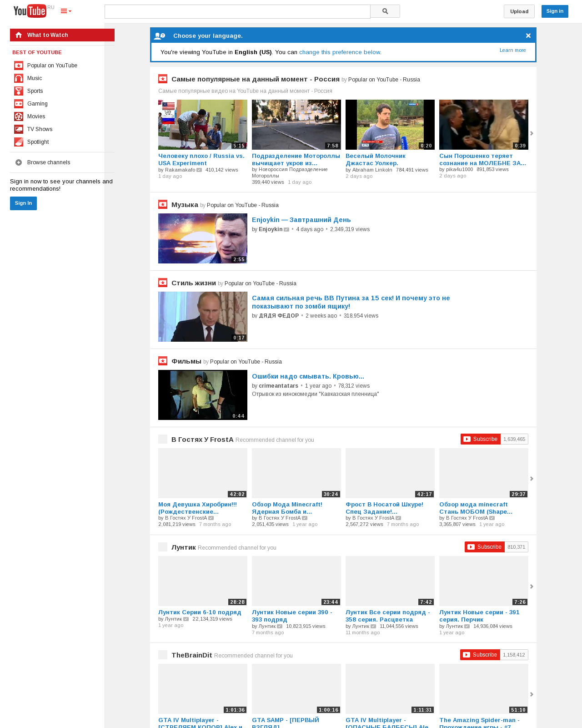The height and width of the screenshot is (728, 582).
Task: Click change this preference below link
Action: click(340, 52)
